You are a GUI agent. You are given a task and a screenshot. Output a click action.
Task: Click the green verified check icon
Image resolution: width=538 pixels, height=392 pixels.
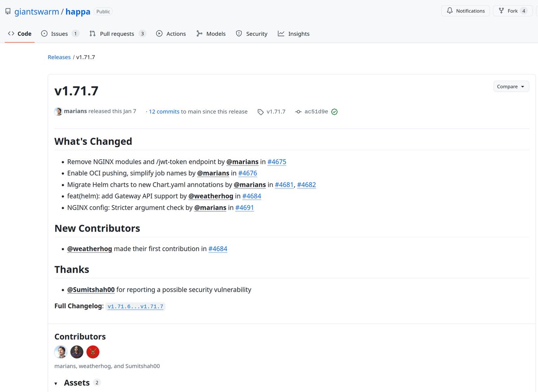[x=334, y=112]
